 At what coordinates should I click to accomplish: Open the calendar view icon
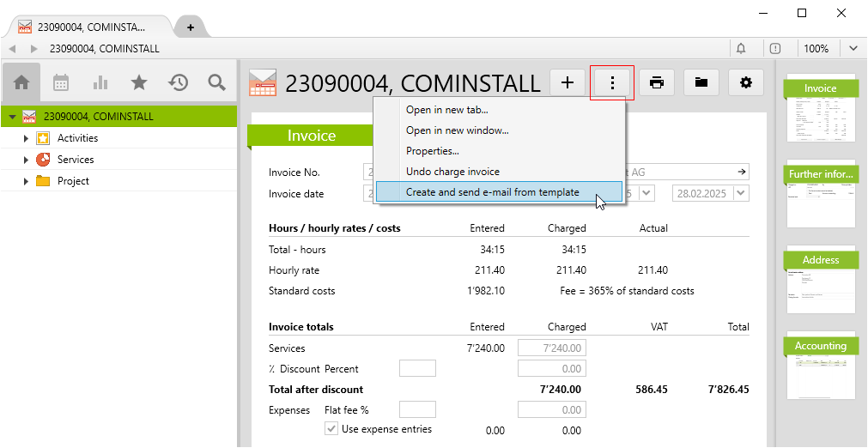pyautogui.click(x=61, y=82)
